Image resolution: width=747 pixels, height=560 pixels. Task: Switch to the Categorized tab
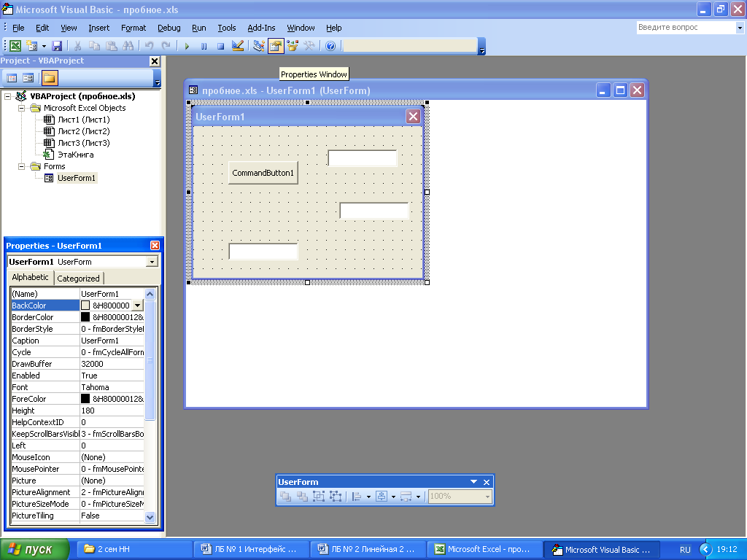tap(78, 278)
